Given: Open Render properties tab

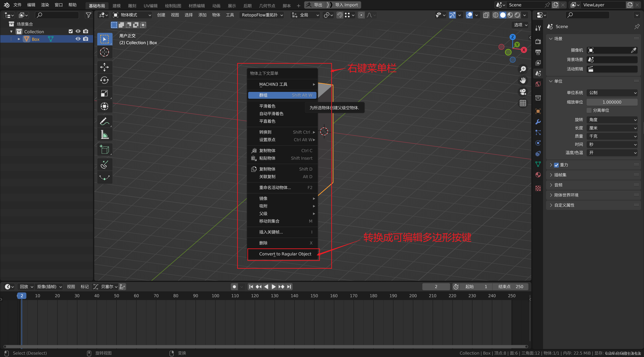Looking at the screenshot, I should [x=538, y=41].
